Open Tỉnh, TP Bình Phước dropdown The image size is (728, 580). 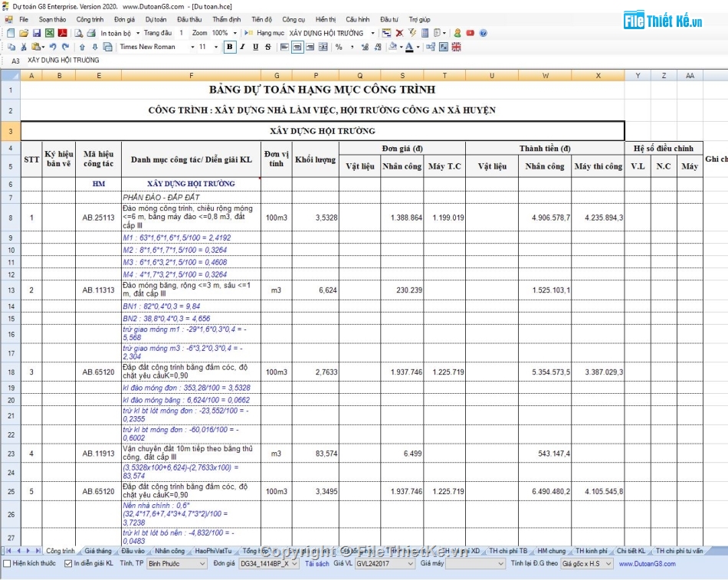pos(177,563)
